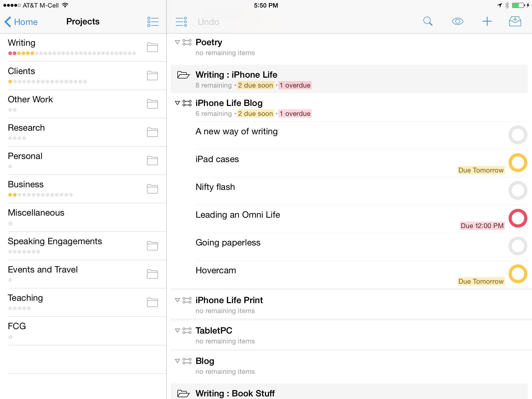Screen dimensions: 532x399
Task: Tap the Poetry sequential project icon
Action: pyautogui.click(x=187, y=42)
